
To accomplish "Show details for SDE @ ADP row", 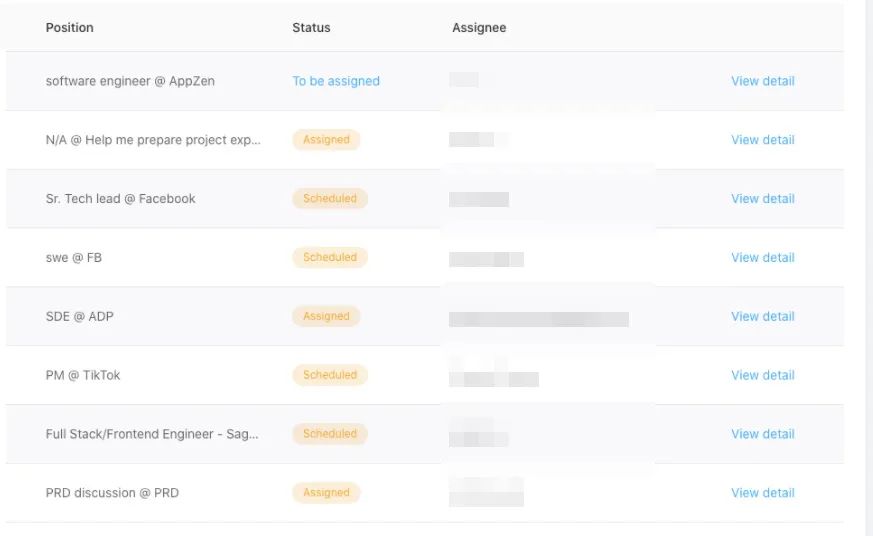I will (762, 317).
